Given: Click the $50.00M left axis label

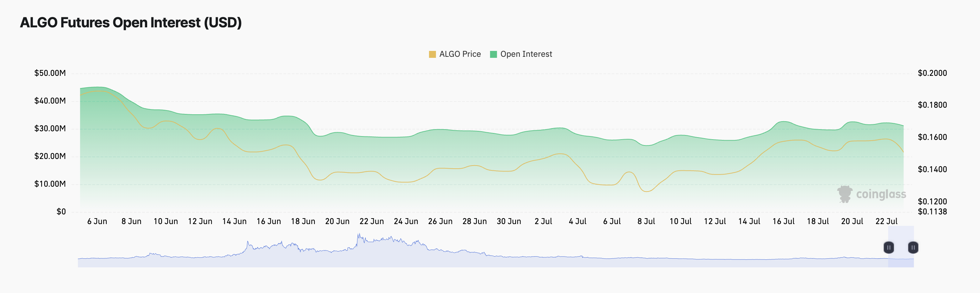Looking at the screenshot, I should (x=50, y=73).
